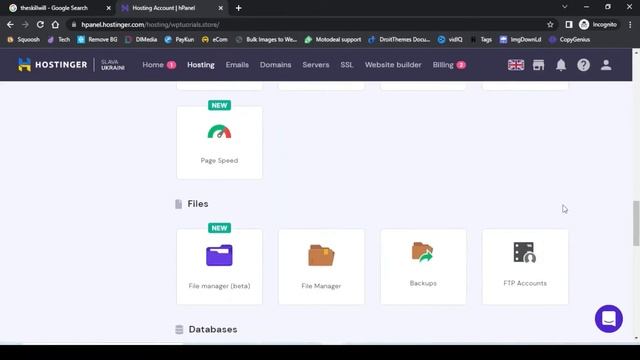Reload the hPanel page

(x=40, y=24)
